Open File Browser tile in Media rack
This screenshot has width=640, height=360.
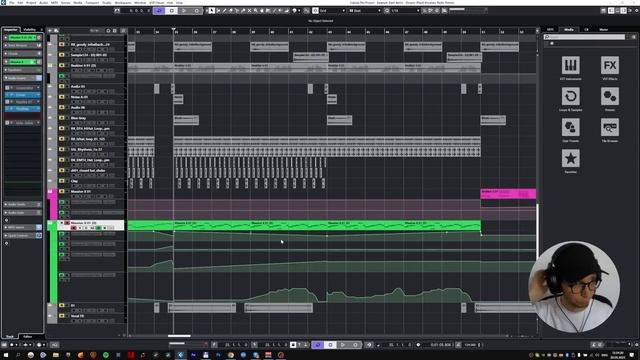pos(609,127)
